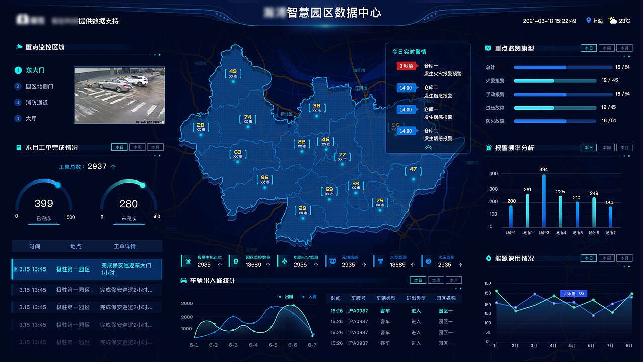
Task: Select 东大门 in the monitoring area list
Action: [34, 70]
